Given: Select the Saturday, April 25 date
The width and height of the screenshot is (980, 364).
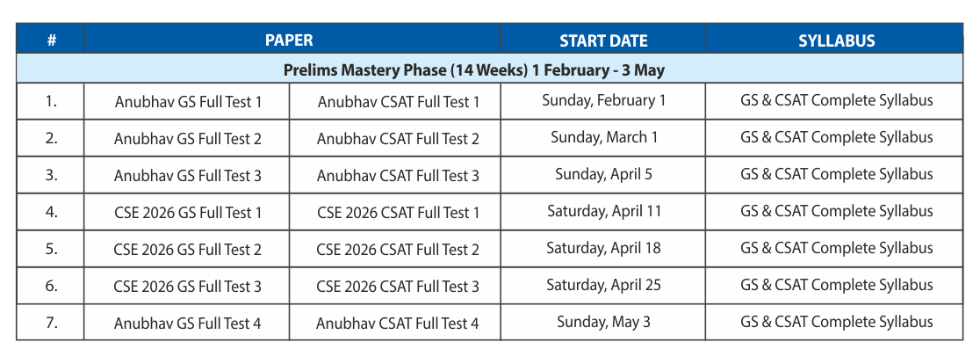Looking at the screenshot, I should 603,285.
